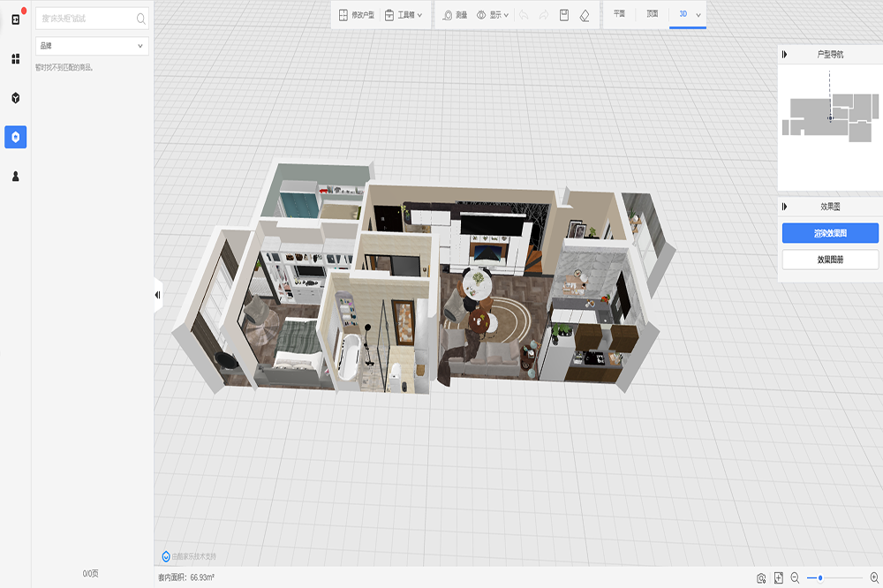Take a snapshot with camera icon

[761, 577]
